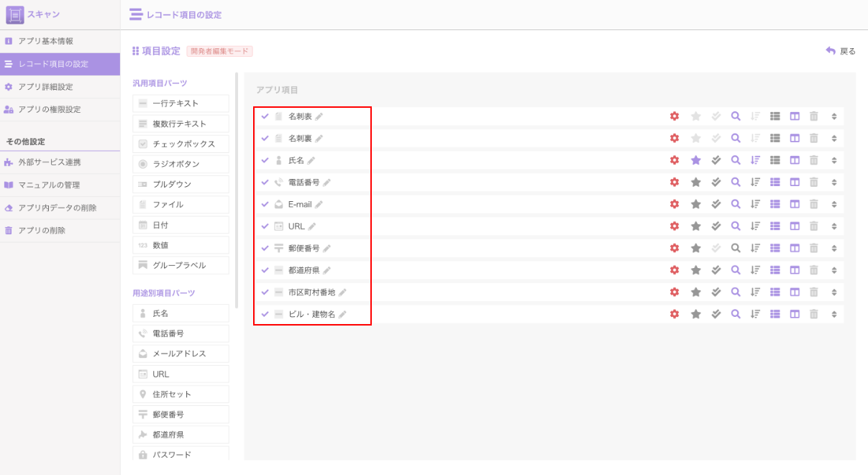This screenshot has width=868, height=475.
Task: Click the double-check icon in 市区町村番地 row
Action: point(716,292)
